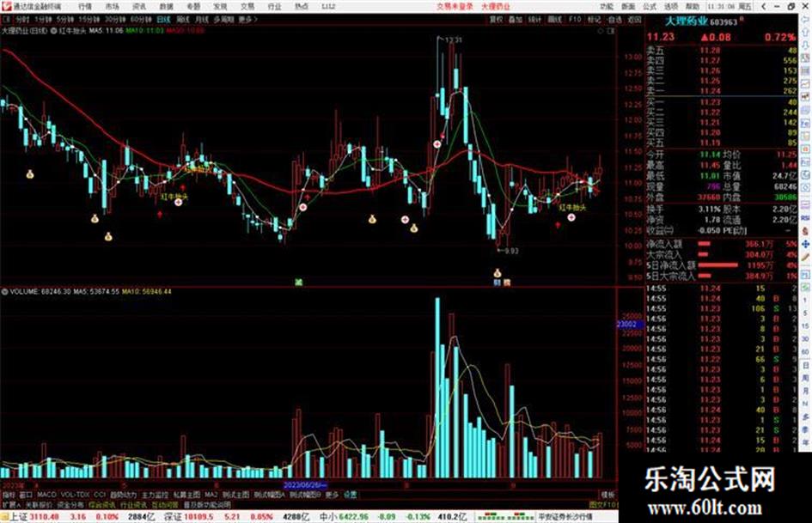Screen dimensions: 812x523
Task: Click the 标记 mark button
Action: [x=594, y=19]
